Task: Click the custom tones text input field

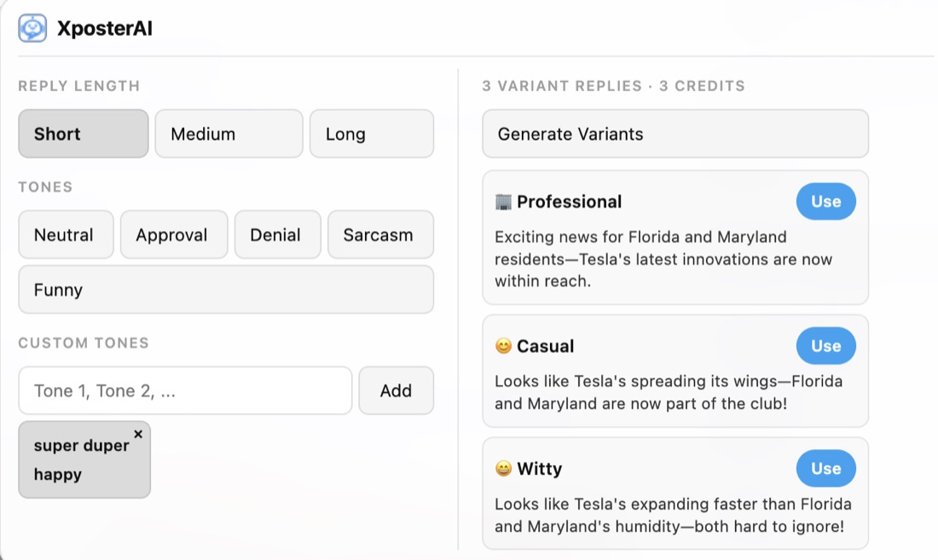Action: (x=184, y=390)
